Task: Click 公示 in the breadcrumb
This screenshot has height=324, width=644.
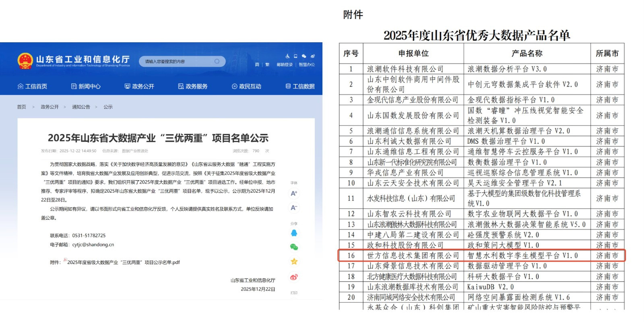Action: click(108, 107)
